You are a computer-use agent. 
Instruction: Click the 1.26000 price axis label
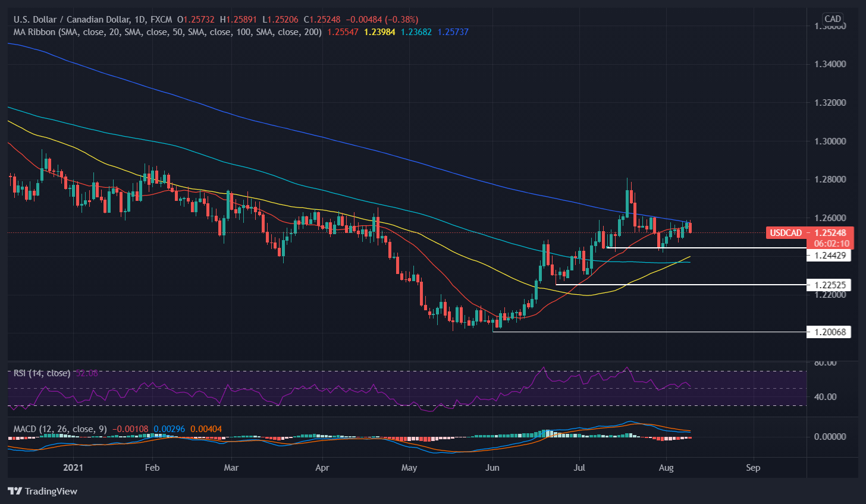[830, 218]
